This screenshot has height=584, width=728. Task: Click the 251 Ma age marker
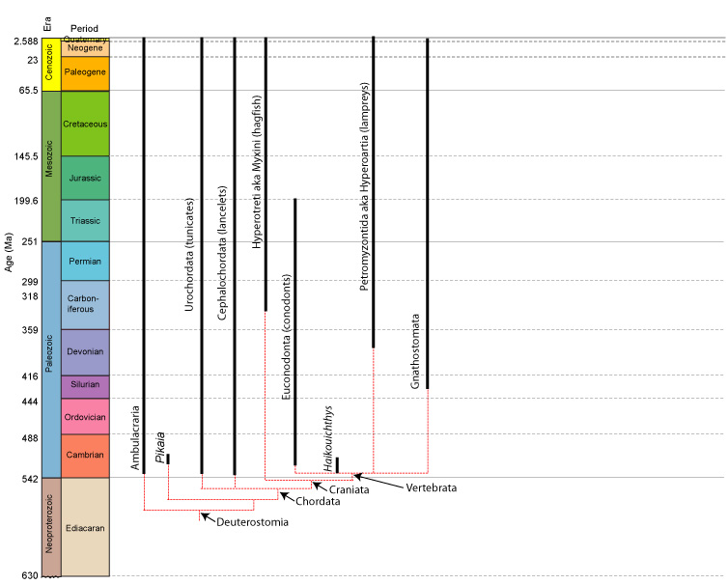tap(28, 241)
